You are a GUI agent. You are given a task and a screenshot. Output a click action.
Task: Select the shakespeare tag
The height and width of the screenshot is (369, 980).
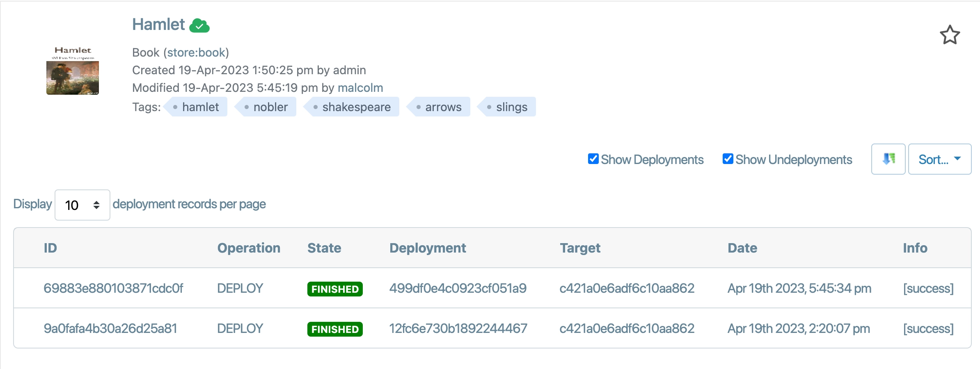click(x=356, y=107)
